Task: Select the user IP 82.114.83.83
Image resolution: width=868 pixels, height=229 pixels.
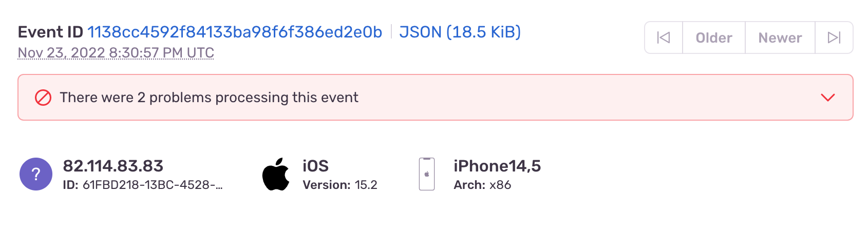Action: click(x=113, y=166)
